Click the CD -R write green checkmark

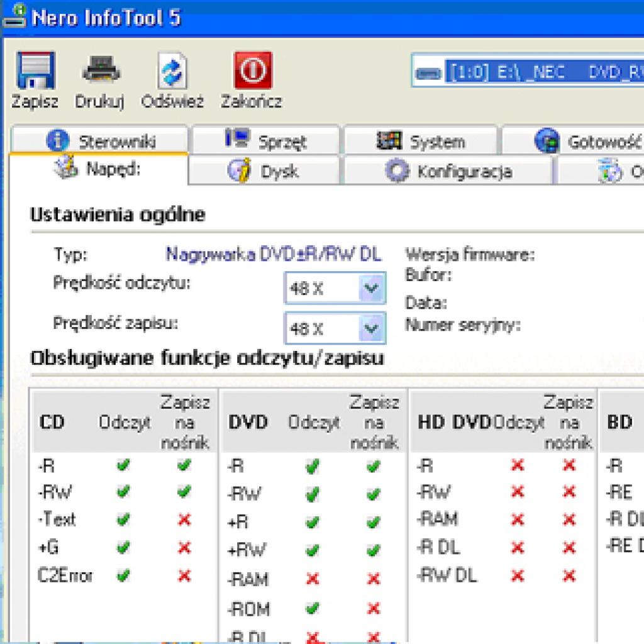[184, 465]
